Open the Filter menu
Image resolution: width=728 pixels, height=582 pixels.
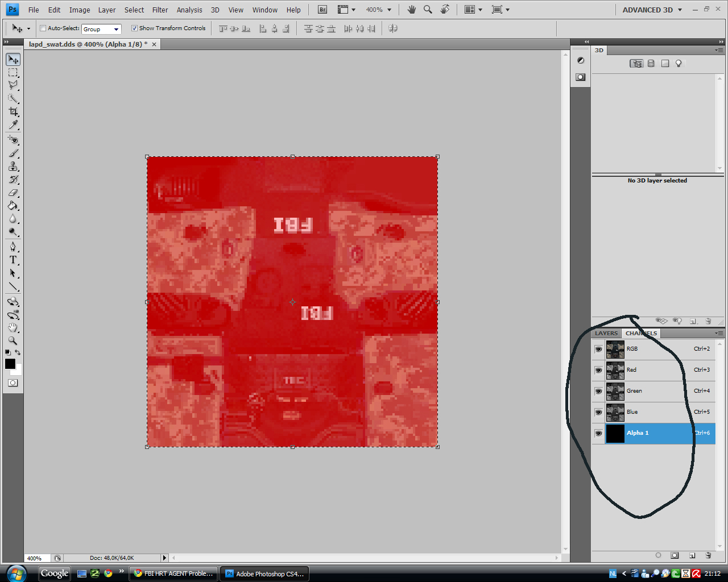160,10
